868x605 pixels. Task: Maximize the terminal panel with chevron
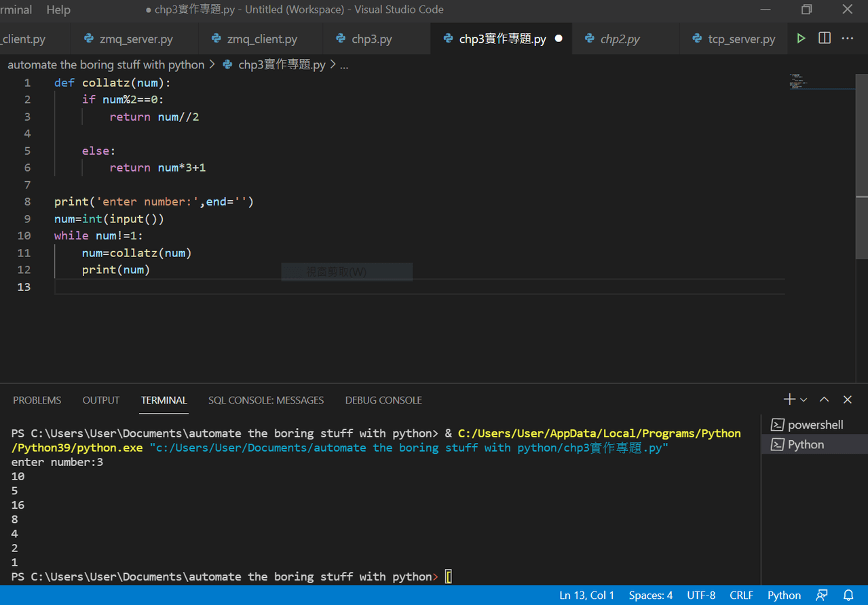(x=825, y=399)
